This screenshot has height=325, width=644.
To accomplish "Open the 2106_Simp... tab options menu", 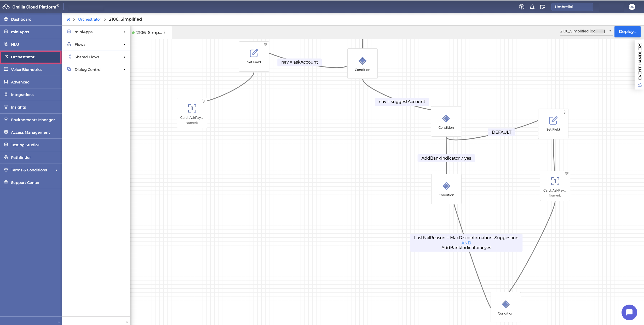I will [165, 32].
